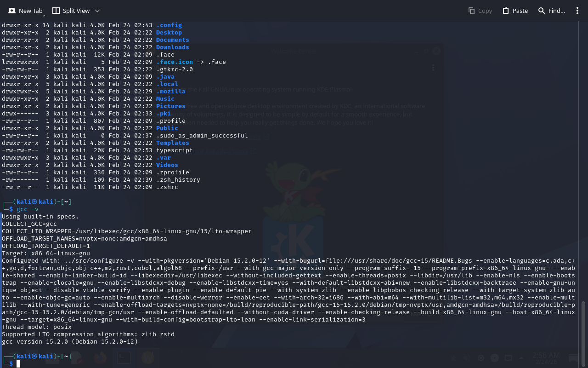Image resolution: width=588 pixels, height=368 pixels.
Task: Open the Find search bar
Action: click(551, 11)
